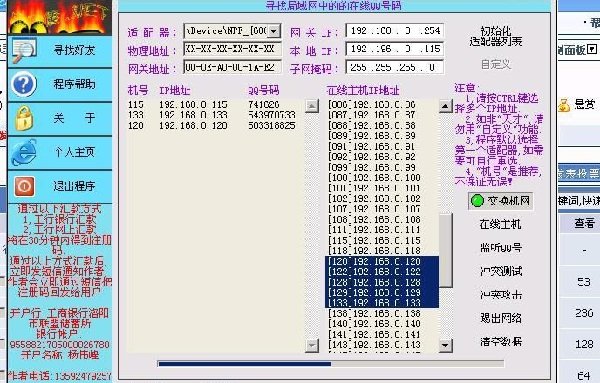Select host entry [089] in online list
The width and height of the screenshot is (600, 383).
(x=382, y=136)
